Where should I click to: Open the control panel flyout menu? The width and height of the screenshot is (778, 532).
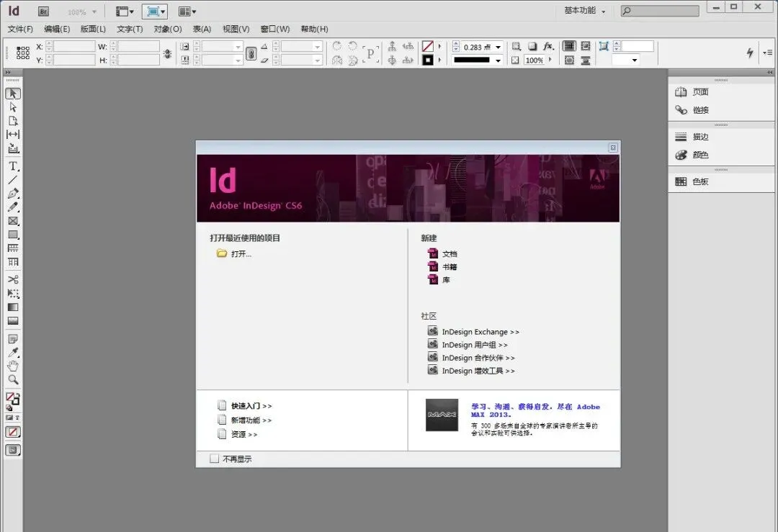coord(768,53)
